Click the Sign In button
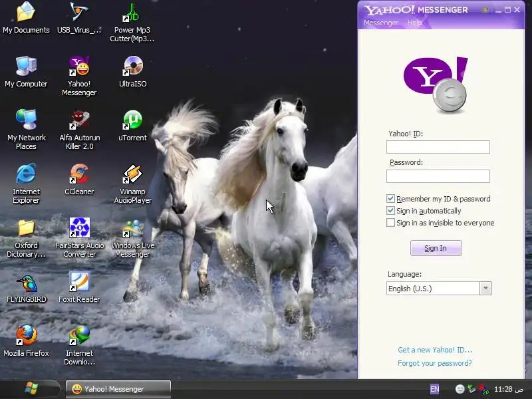Screen dimensions: 532x399 click(x=436, y=248)
